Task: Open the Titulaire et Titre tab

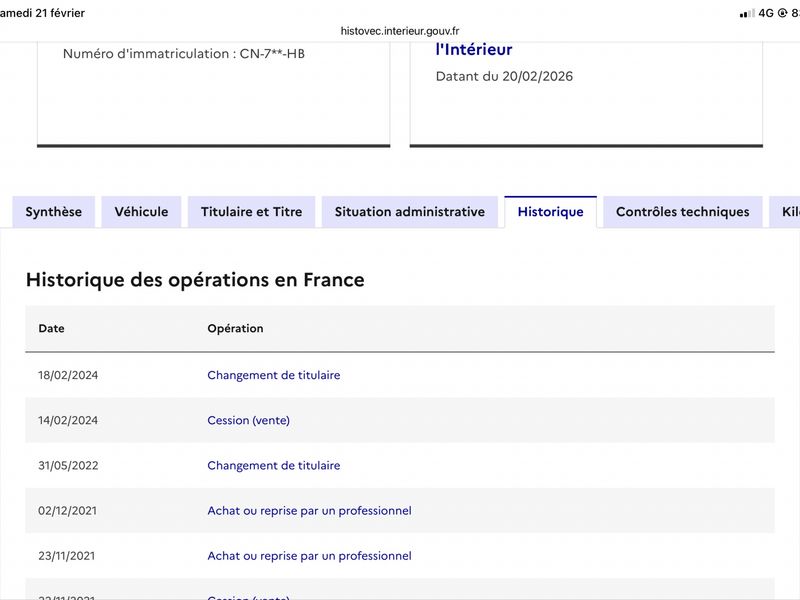Action: point(252,212)
